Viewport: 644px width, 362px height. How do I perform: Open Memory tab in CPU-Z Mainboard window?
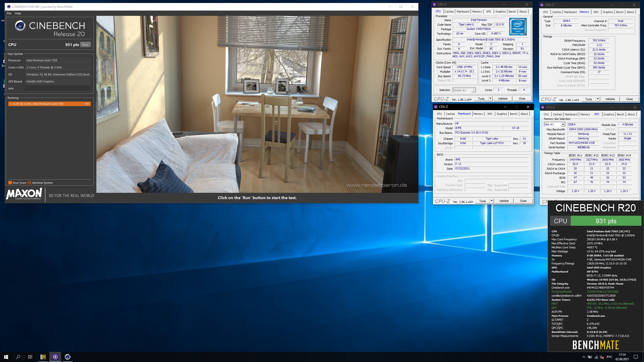pos(478,114)
